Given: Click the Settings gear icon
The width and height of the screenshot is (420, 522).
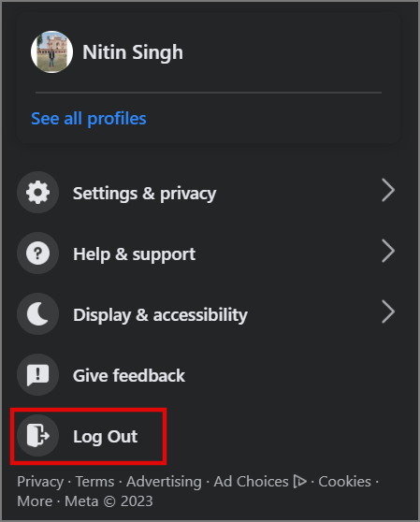Looking at the screenshot, I should coord(38,192).
